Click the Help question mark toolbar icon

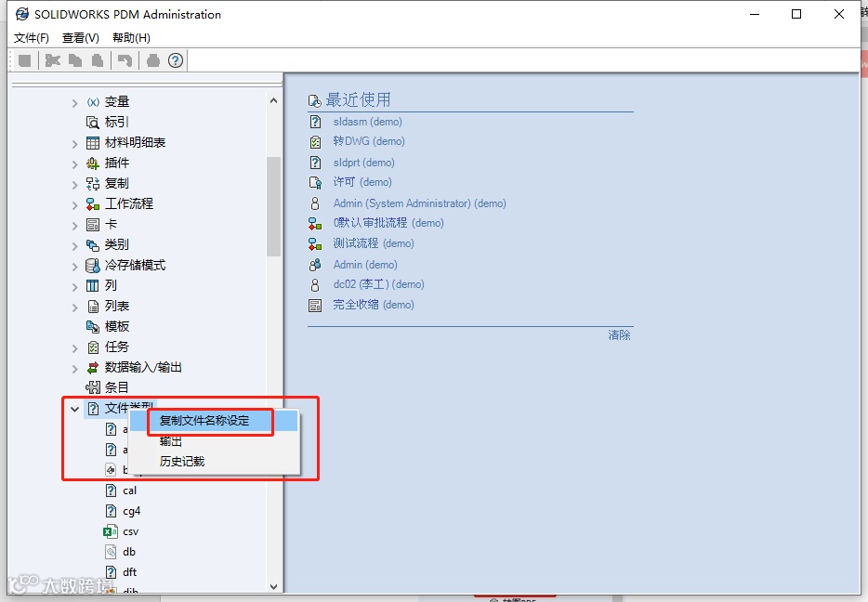click(176, 60)
